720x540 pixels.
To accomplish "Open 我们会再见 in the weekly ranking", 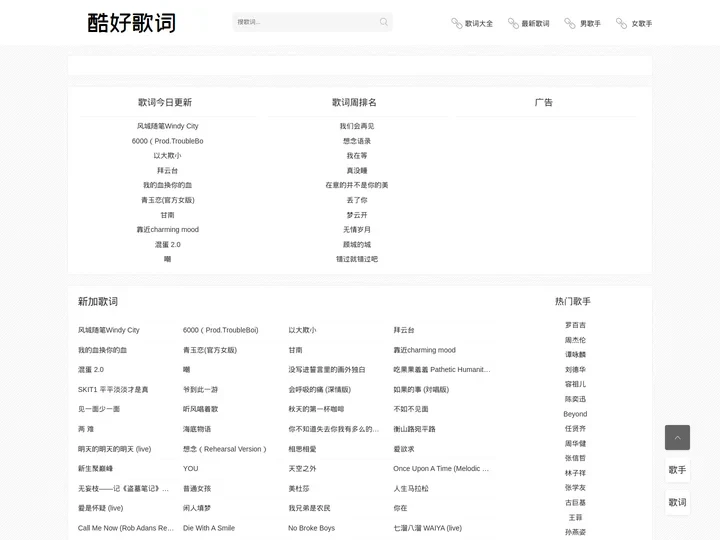I will 357,126.
